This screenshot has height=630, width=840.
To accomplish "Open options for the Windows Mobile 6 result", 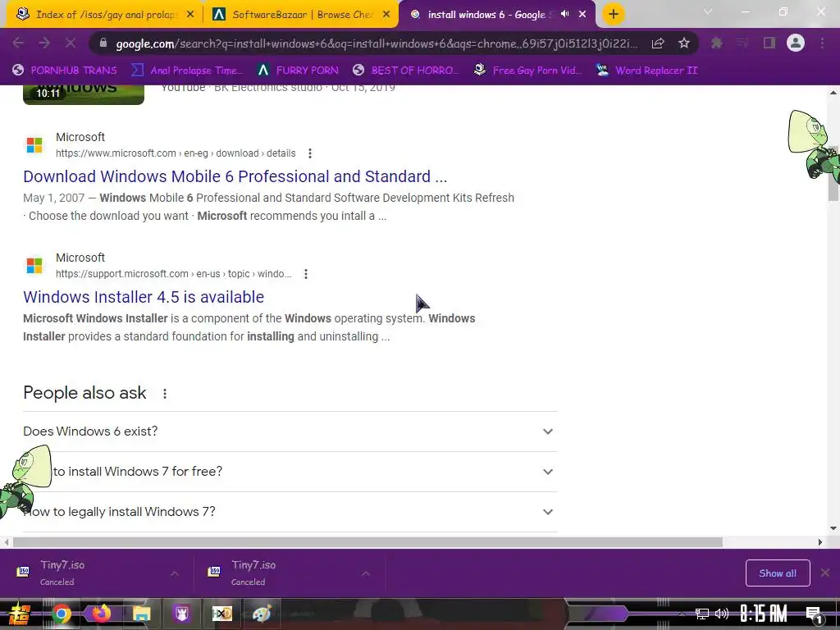I will click(309, 153).
